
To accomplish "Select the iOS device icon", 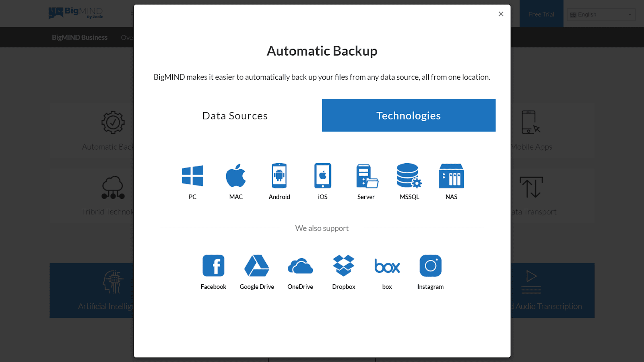I will tap(323, 176).
